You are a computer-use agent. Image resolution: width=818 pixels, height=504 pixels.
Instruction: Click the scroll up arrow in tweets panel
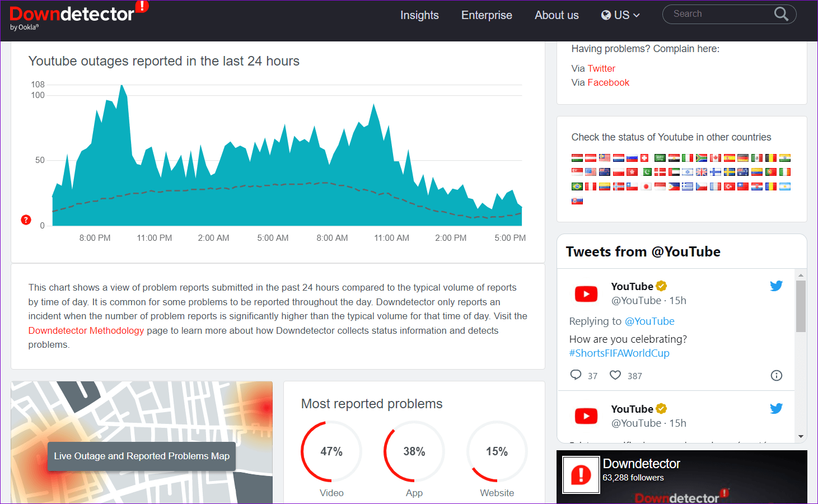(801, 275)
